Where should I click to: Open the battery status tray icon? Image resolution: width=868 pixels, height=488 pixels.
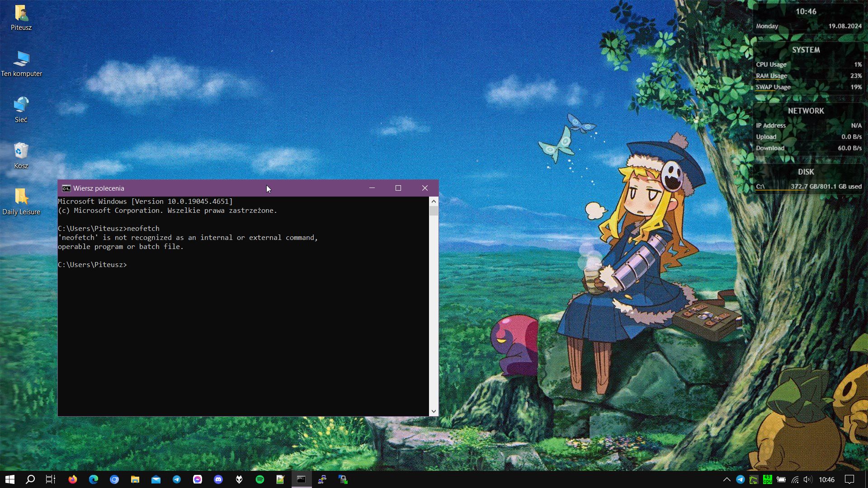click(x=781, y=479)
